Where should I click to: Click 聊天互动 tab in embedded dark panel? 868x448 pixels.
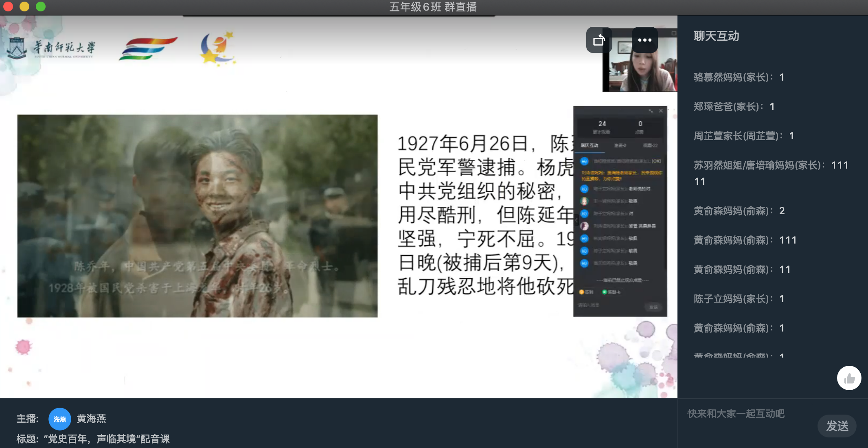[590, 145]
